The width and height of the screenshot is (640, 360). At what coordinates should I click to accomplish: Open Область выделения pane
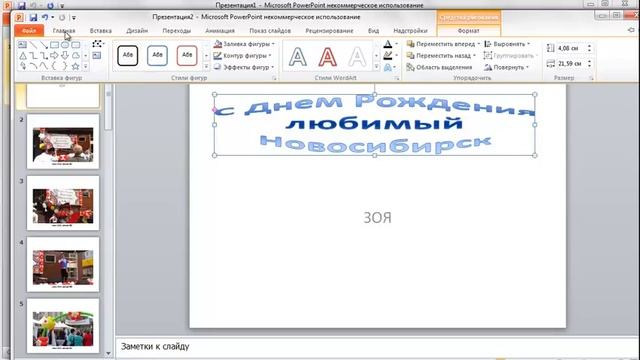click(x=439, y=67)
